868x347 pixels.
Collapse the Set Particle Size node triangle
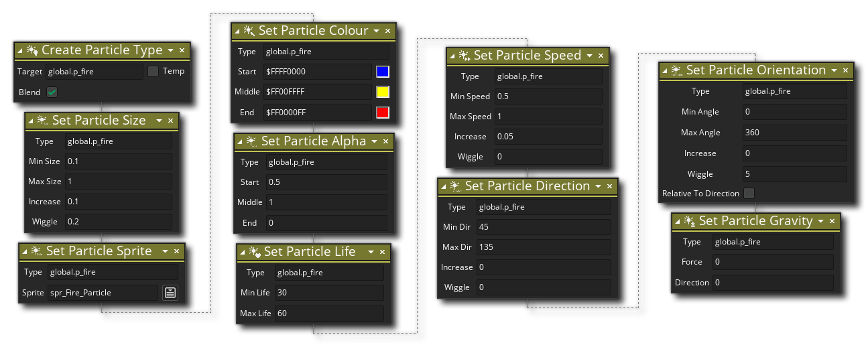tap(31, 121)
